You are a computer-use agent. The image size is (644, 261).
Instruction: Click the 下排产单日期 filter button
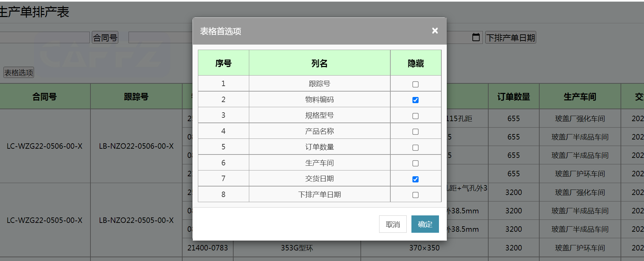[x=510, y=37]
